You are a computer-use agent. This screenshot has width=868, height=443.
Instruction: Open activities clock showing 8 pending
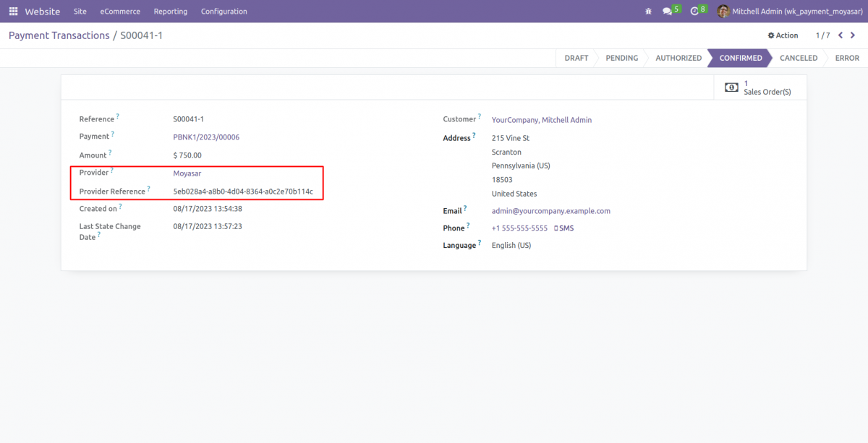[694, 11]
